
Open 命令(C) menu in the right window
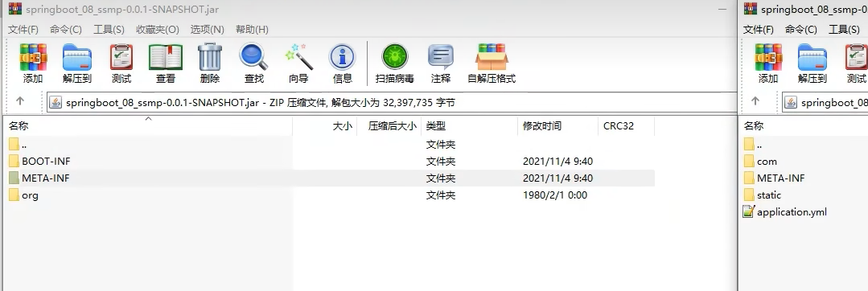[801, 29]
